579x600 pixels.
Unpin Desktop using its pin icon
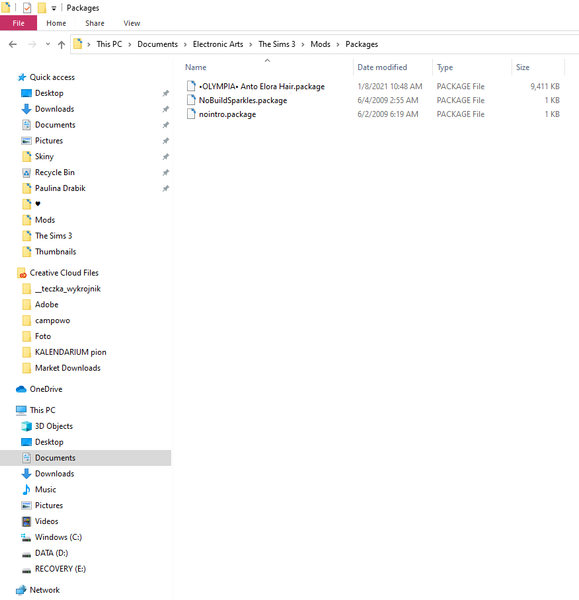point(165,93)
